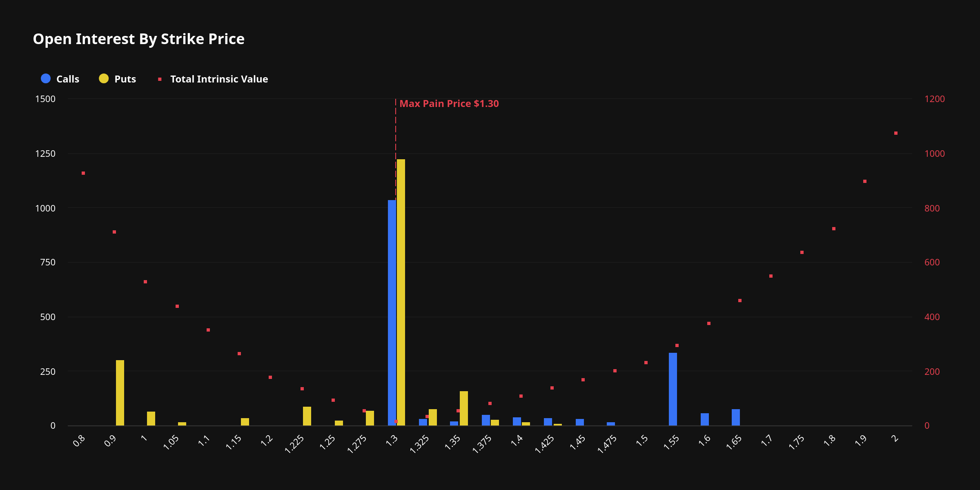The height and width of the screenshot is (490, 980).
Task: Click the yellow Puts bar at 0.9
Action: pos(120,392)
